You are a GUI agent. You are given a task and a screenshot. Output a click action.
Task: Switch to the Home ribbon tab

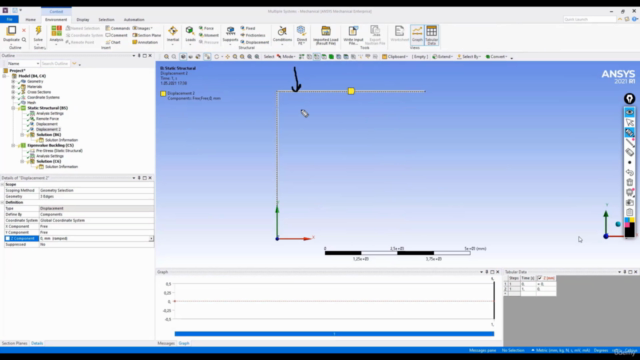[x=31, y=20]
